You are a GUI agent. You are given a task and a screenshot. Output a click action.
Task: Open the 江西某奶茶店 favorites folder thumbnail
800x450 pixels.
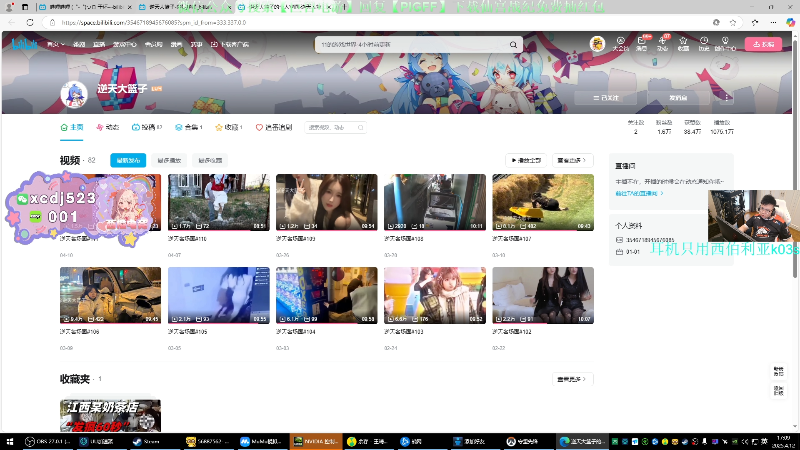coord(110,415)
